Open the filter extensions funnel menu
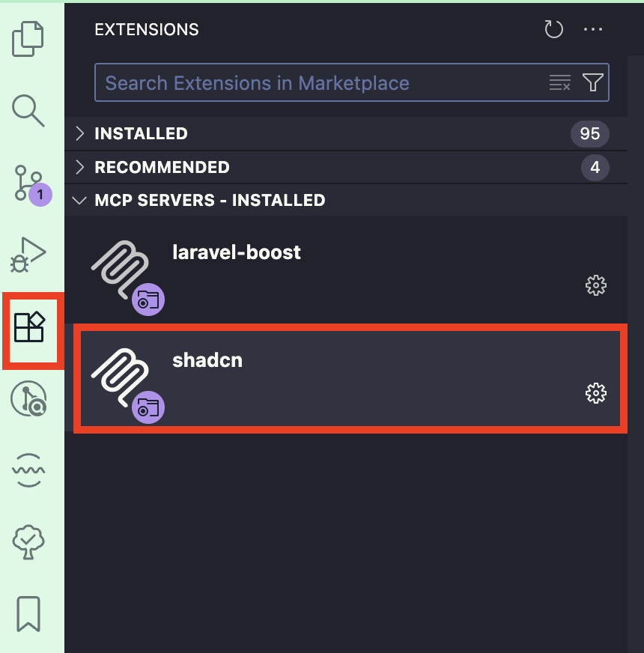 pos(593,82)
